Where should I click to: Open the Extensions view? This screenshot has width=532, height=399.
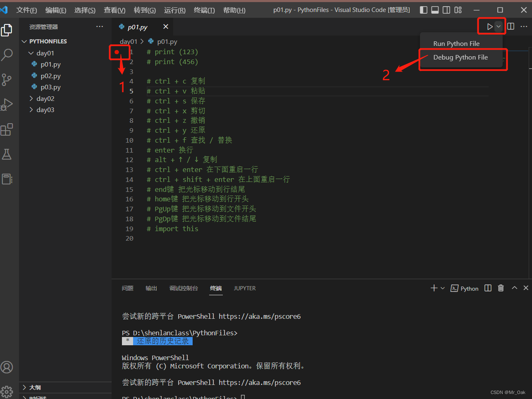coord(7,129)
